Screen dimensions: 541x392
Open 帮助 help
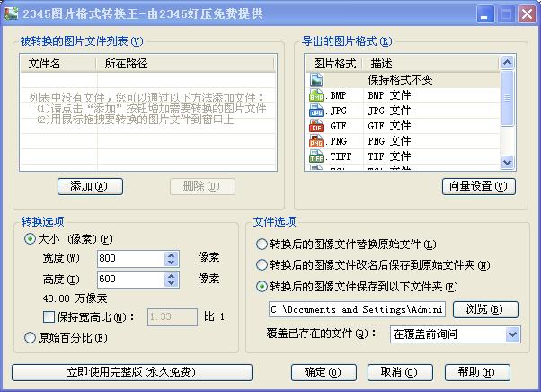pos(477,372)
